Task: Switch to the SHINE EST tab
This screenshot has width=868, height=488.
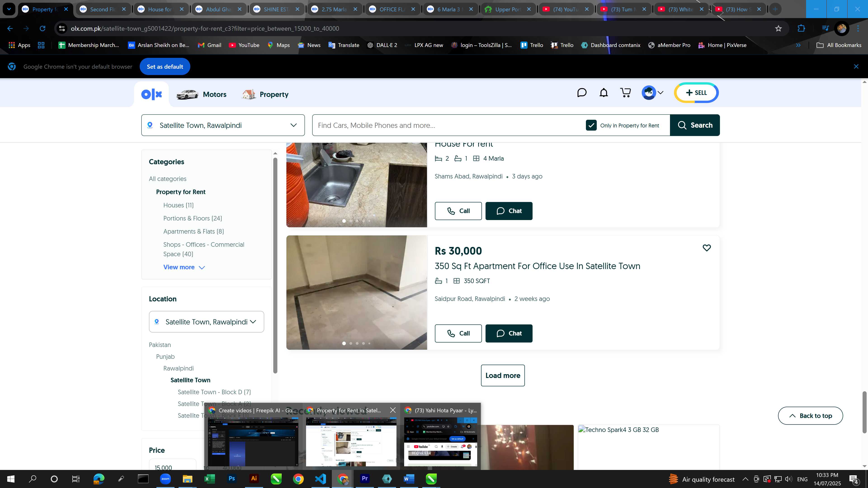Action: coord(277,9)
